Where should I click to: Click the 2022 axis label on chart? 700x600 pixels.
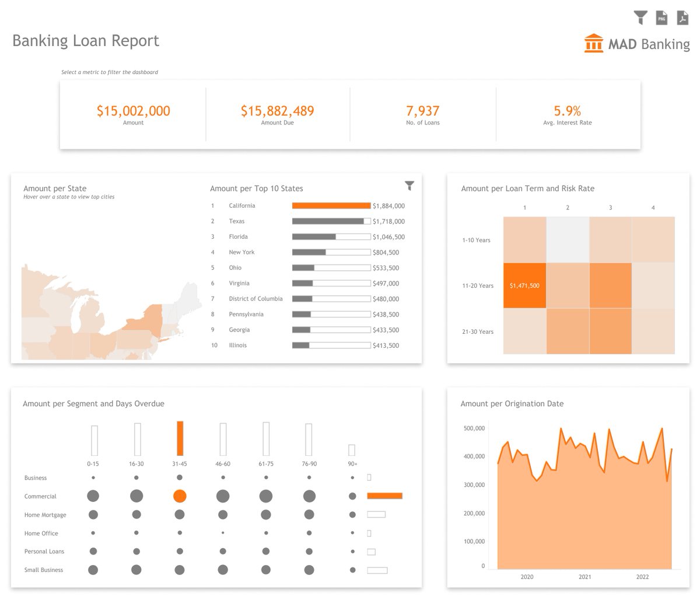point(642,577)
